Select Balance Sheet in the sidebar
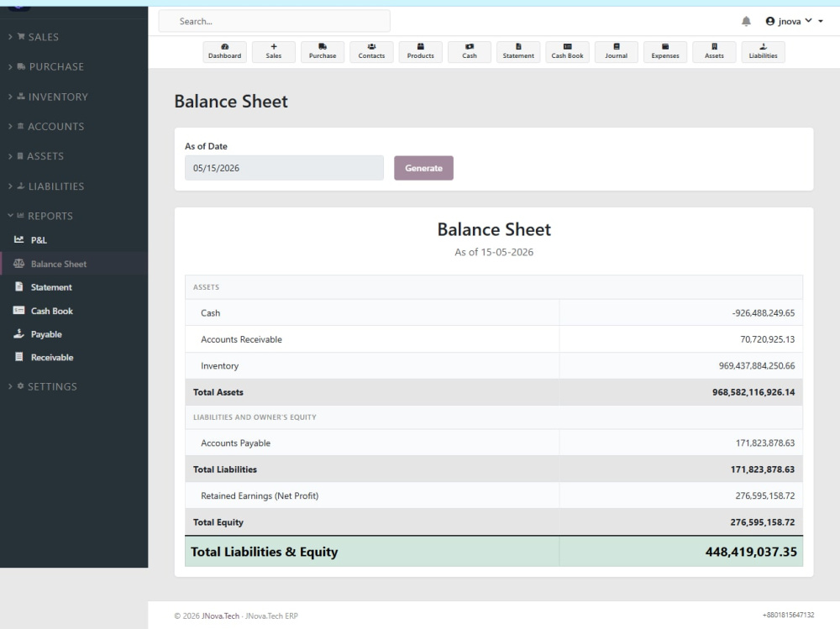This screenshot has width=840, height=629. [59, 264]
